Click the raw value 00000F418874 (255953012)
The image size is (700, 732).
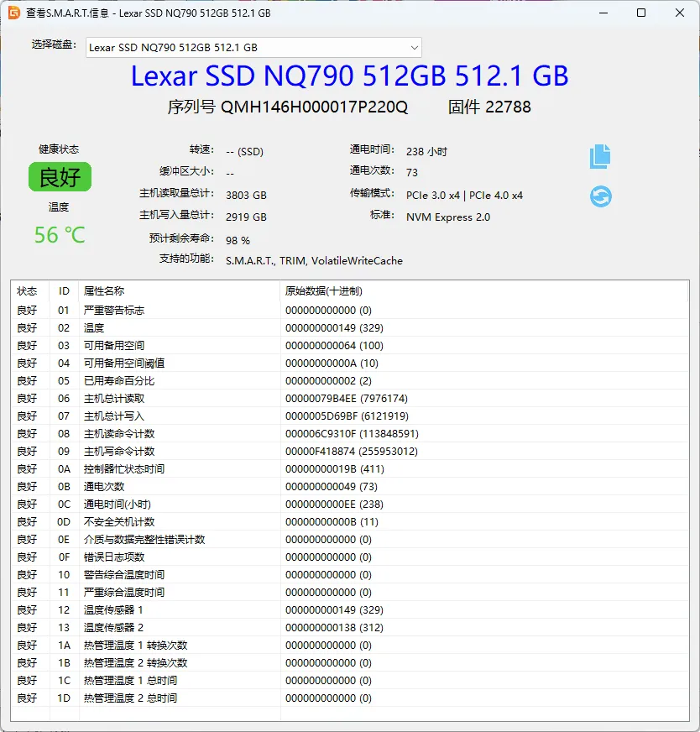(352, 452)
